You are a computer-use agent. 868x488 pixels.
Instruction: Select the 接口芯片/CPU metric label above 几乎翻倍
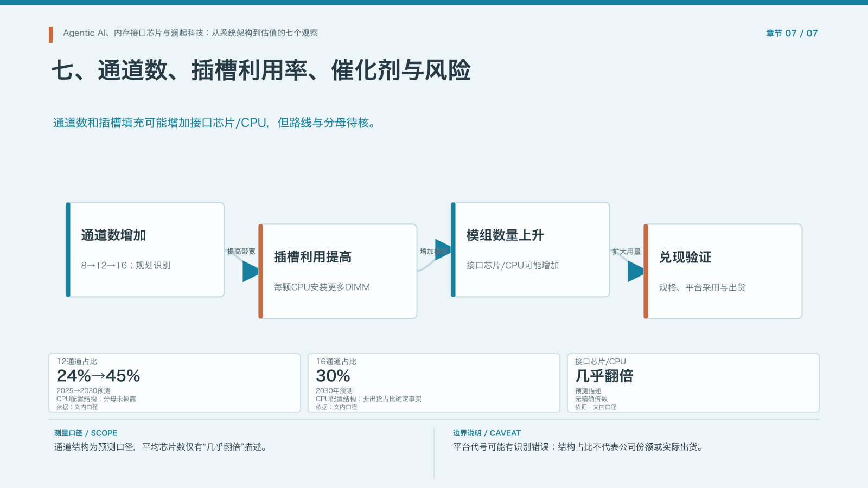tap(600, 362)
